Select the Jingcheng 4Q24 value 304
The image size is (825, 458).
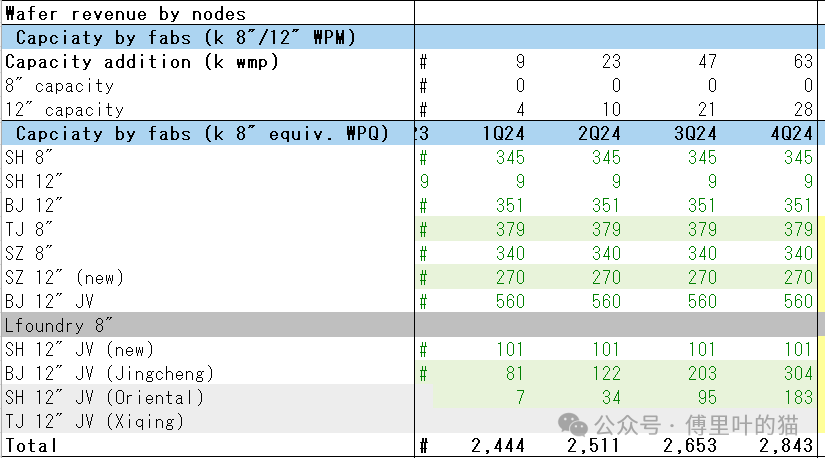[x=797, y=374]
